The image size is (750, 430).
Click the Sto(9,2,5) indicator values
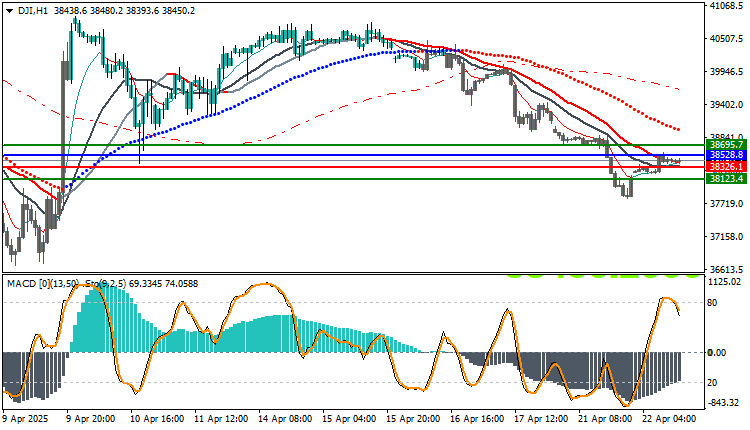(x=142, y=284)
